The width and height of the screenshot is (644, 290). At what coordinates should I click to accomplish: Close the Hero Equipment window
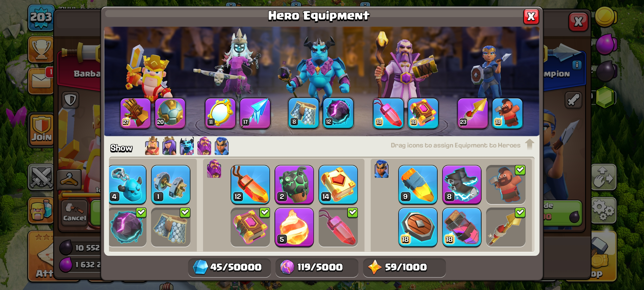click(531, 17)
